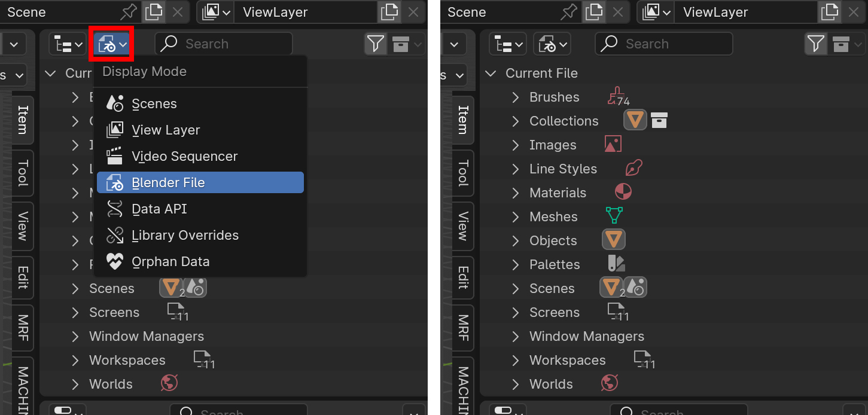Select Palettes row in right outliner
This screenshot has width=868, height=415.
point(674,264)
